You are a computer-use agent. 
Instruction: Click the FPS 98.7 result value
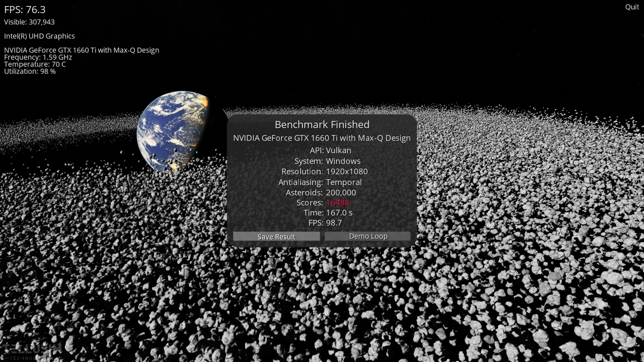(x=334, y=223)
